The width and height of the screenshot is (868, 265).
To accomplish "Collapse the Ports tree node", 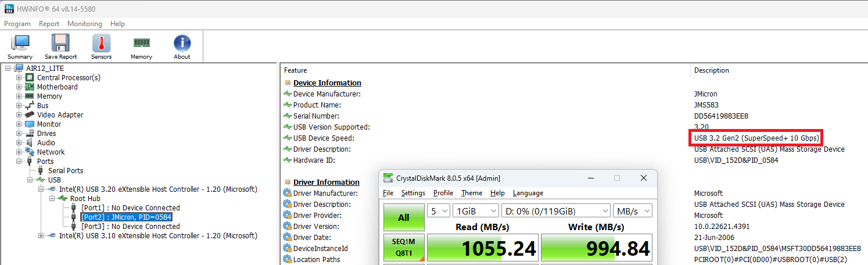I will 19,161.
